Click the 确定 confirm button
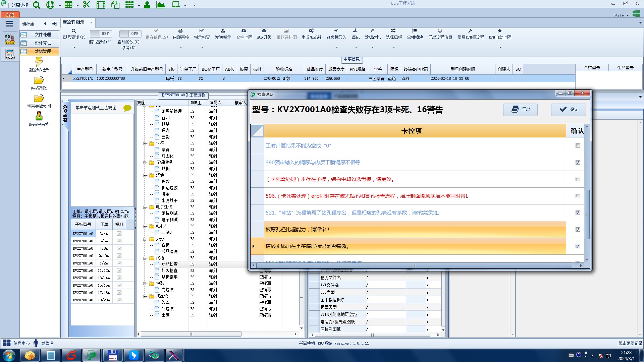This screenshot has height=362, width=644. coord(569,110)
